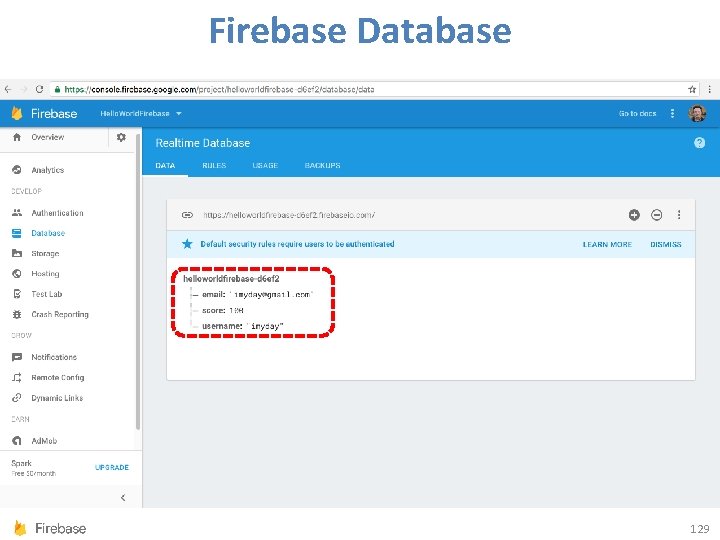Click the sidebar vertical scrollbar

[x=138, y=282]
